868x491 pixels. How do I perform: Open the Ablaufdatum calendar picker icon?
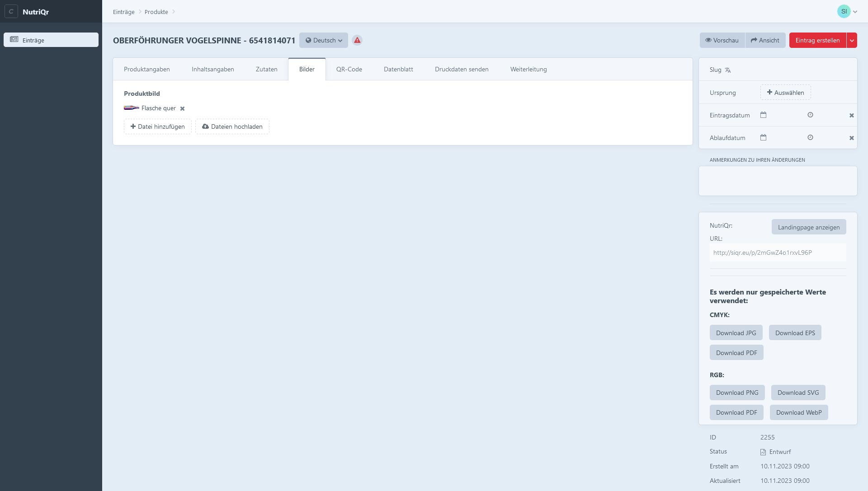[x=763, y=137]
